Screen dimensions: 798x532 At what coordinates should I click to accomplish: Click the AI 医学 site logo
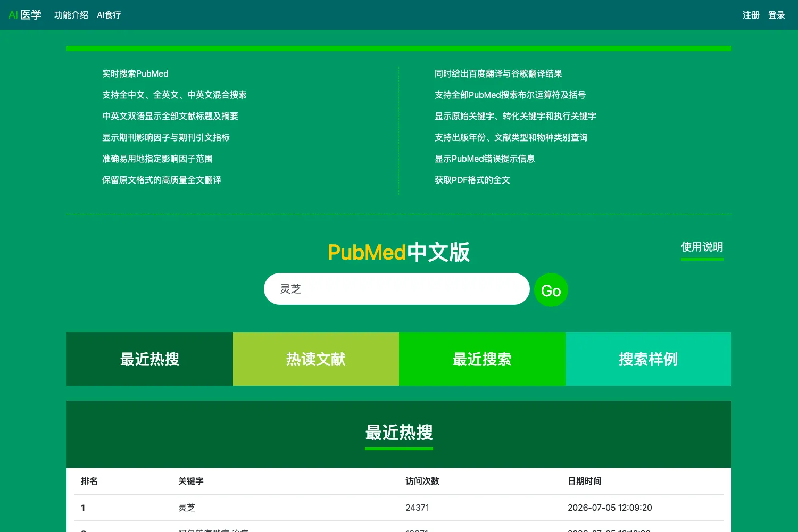pos(25,15)
